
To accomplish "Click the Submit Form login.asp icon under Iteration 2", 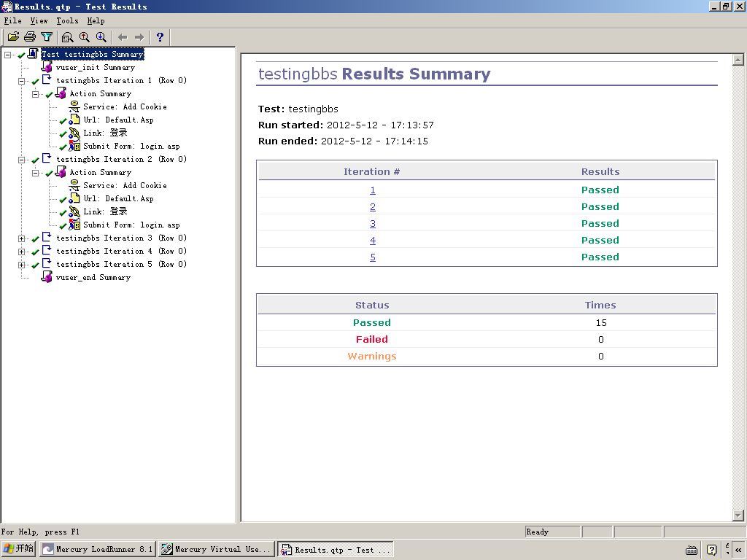I will pyautogui.click(x=74, y=225).
